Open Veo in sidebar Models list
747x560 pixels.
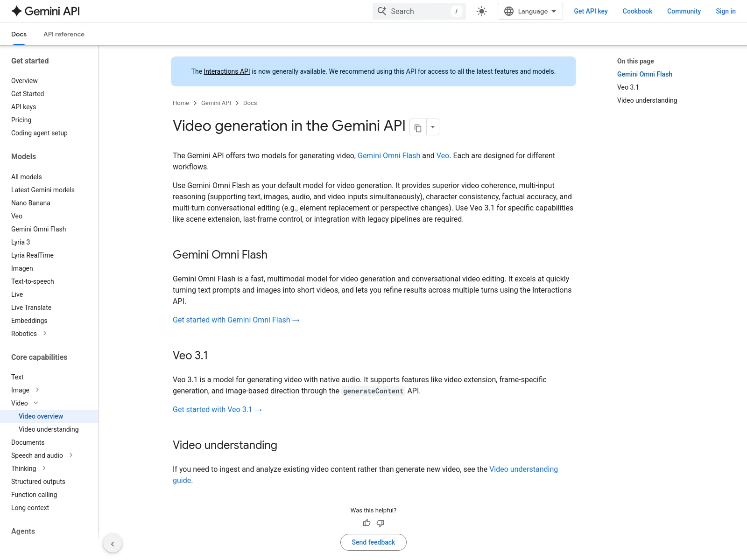tap(17, 216)
